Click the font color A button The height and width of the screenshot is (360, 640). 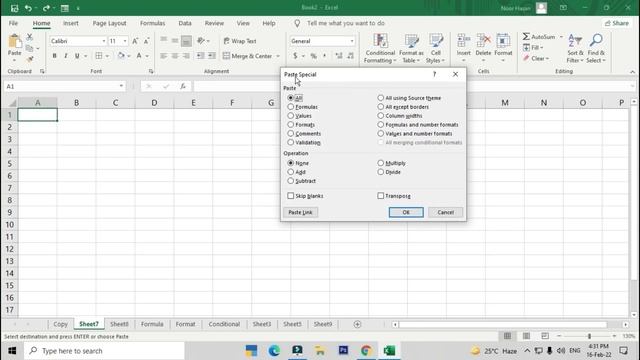(139, 56)
